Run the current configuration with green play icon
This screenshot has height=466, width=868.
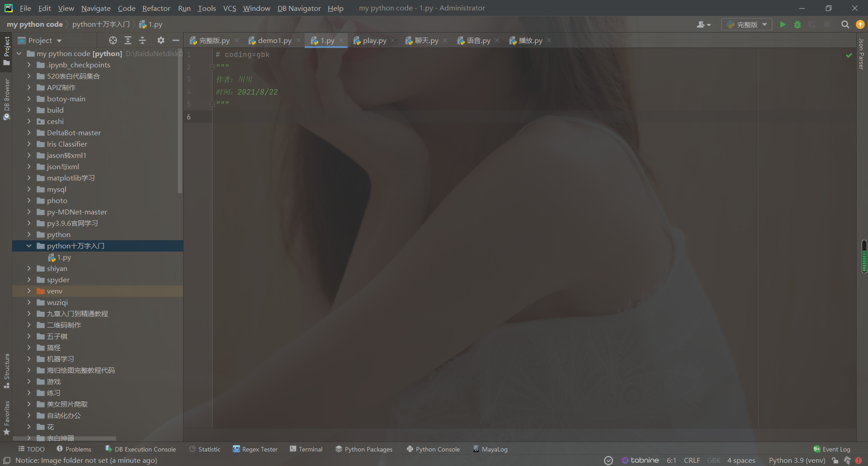tap(783, 24)
